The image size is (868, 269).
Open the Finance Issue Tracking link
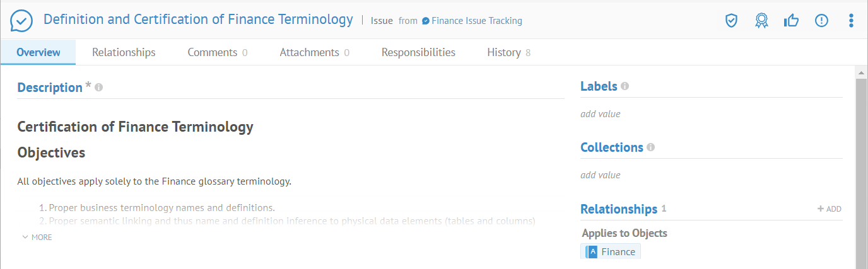476,21
